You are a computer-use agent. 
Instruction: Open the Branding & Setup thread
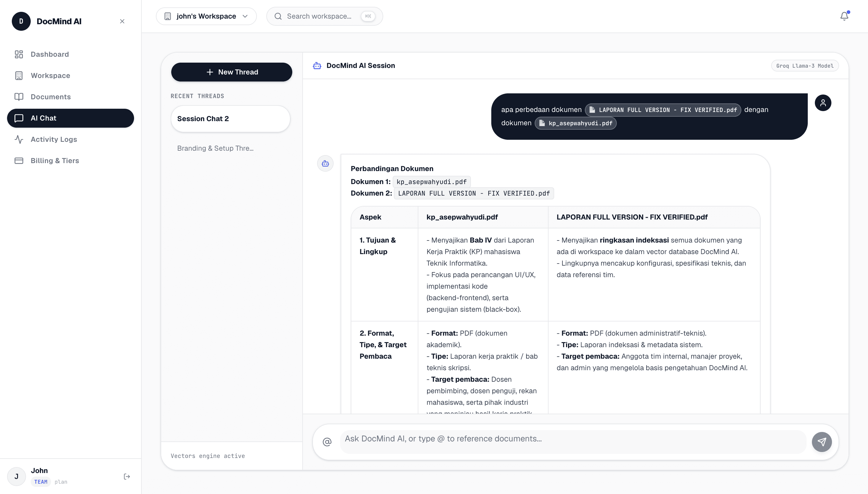[231, 148]
